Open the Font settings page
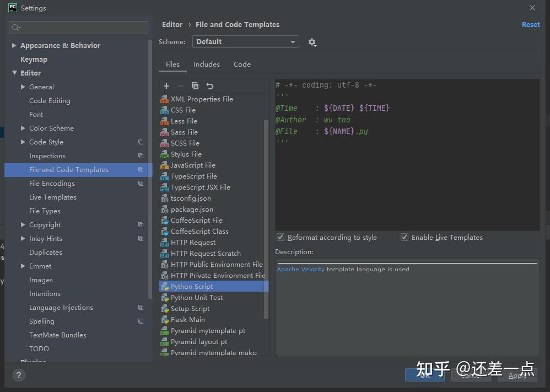This screenshot has width=550, height=392. (36, 115)
